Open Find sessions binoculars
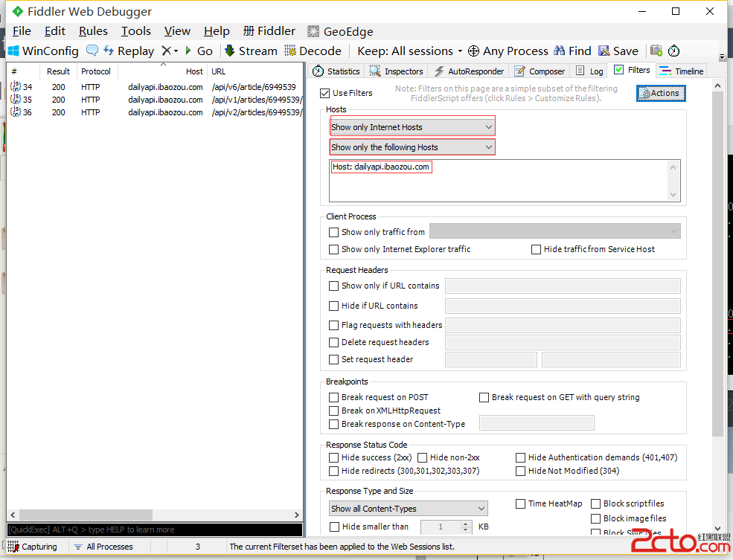Screen dimensions: 733x560 [x=573, y=51]
